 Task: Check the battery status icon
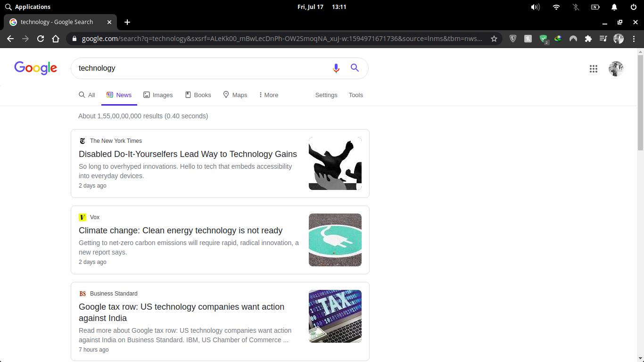(x=595, y=7)
